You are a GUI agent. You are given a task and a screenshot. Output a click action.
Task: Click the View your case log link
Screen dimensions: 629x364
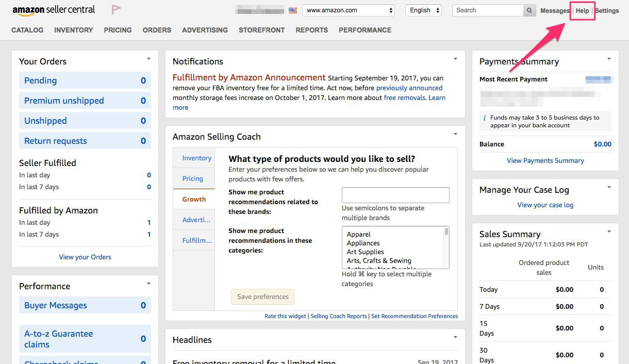[545, 205]
